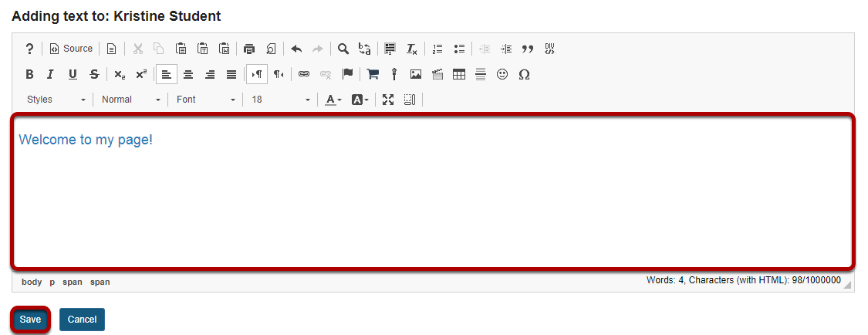Justify the paragraph text

tap(231, 74)
